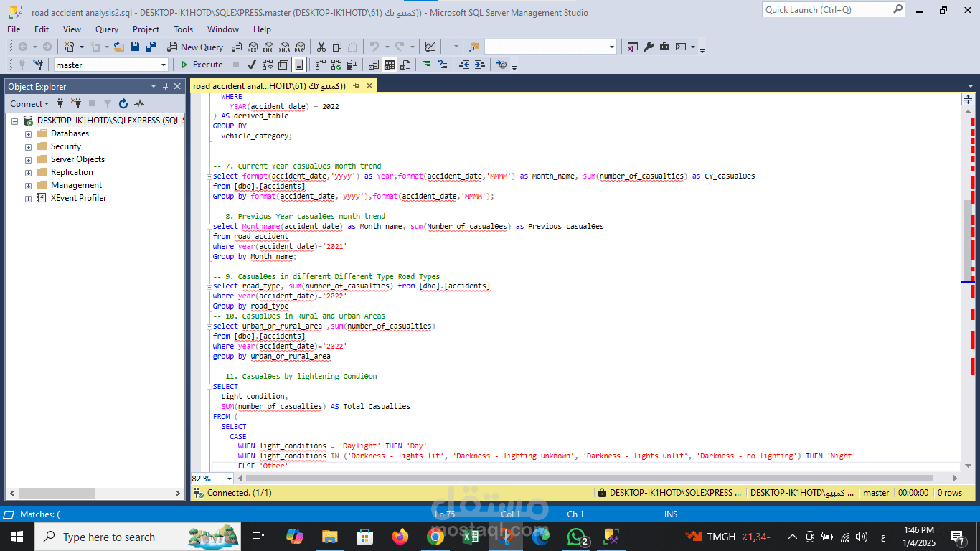This screenshot has width=980, height=551.
Task: Open the master database dropdown
Action: point(111,65)
